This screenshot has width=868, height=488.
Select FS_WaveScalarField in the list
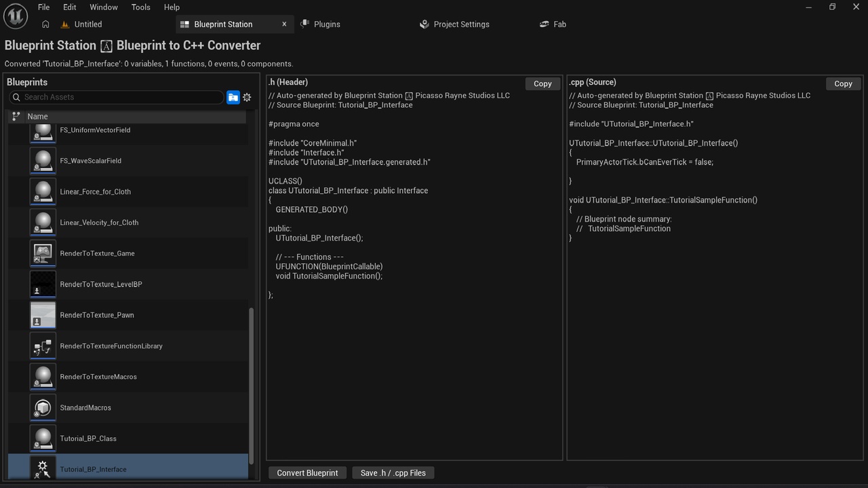coord(91,161)
